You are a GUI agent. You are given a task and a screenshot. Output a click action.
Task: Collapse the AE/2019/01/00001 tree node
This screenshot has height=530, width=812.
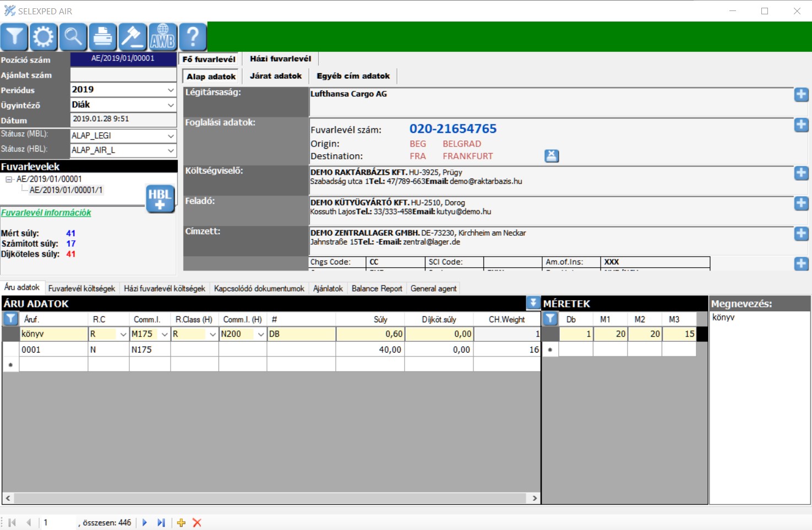click(x=9, y=179)
